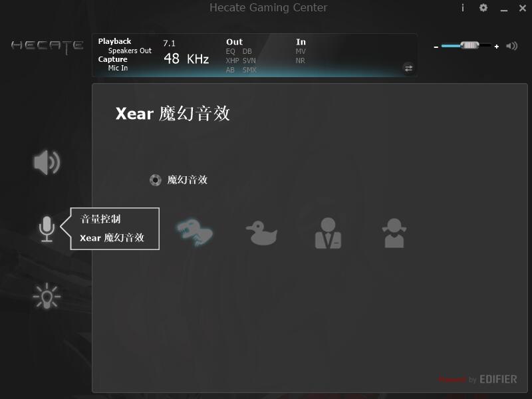Increase volume with the plus button
This screenshot has height=399, width=532.
point(496,47)
